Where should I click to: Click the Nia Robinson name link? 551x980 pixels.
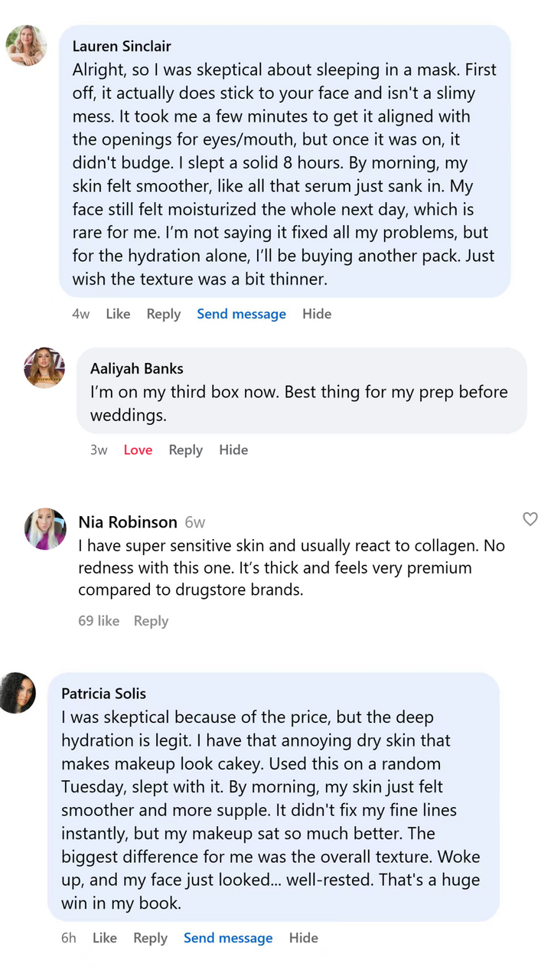coord(128,522)
